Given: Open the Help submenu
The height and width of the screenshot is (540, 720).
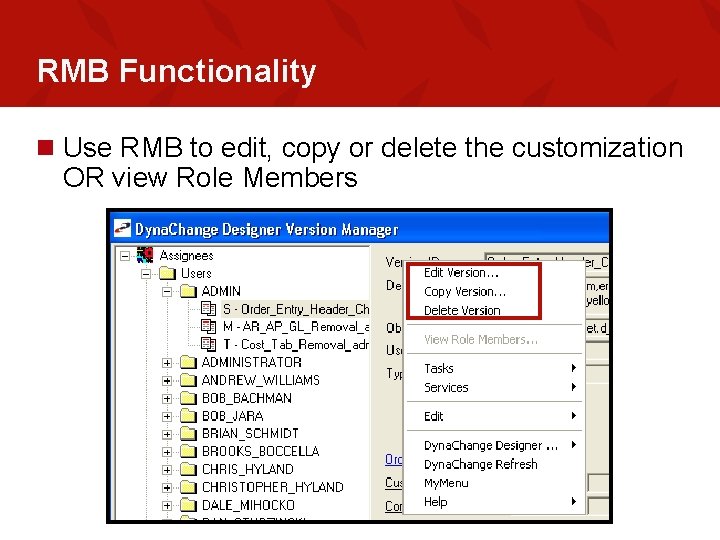Looking at the screenshot, I should point(494,501).
